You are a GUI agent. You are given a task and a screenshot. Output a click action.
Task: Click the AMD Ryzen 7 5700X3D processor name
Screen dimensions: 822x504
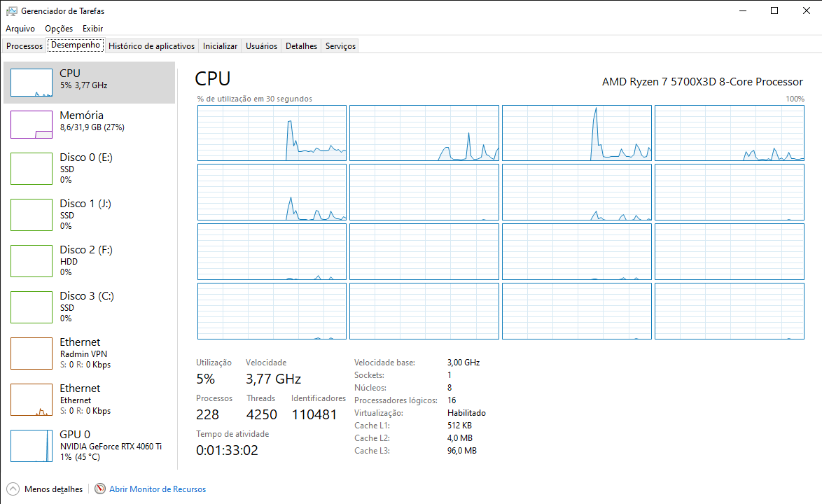[702, 82]
